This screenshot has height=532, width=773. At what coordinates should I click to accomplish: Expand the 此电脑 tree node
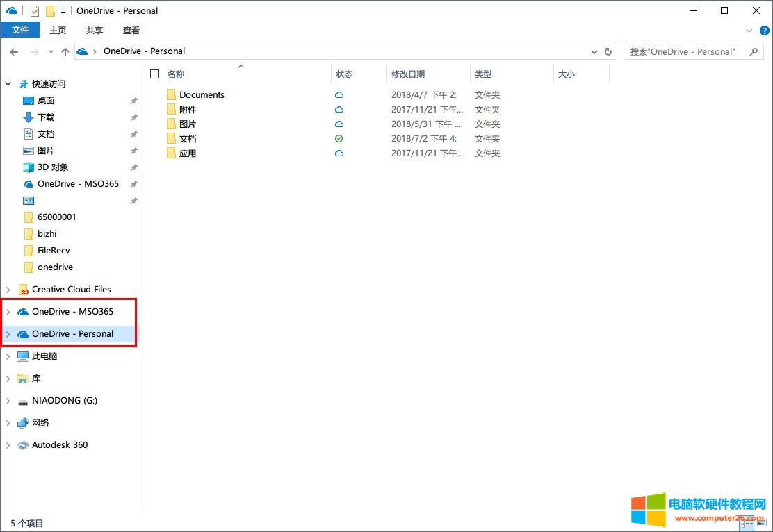[8, 356]
